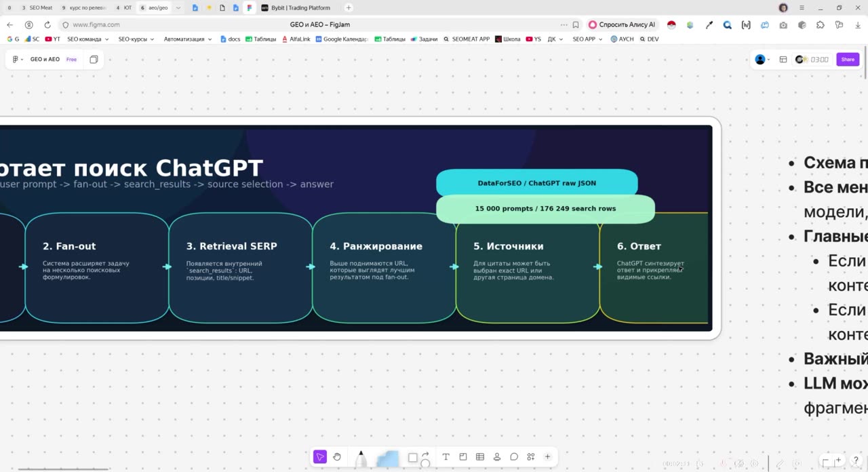
Task: Click the Share button
Action: point(848,60)
